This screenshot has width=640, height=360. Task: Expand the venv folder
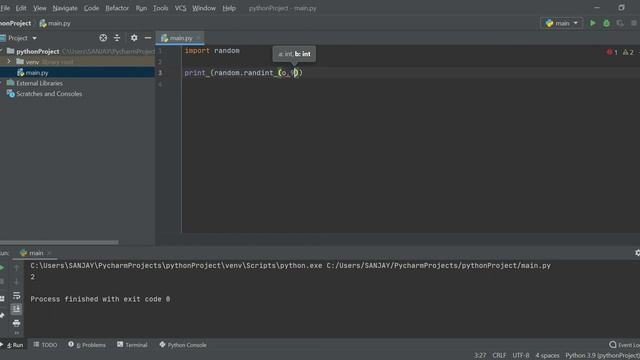coord(9,62)
